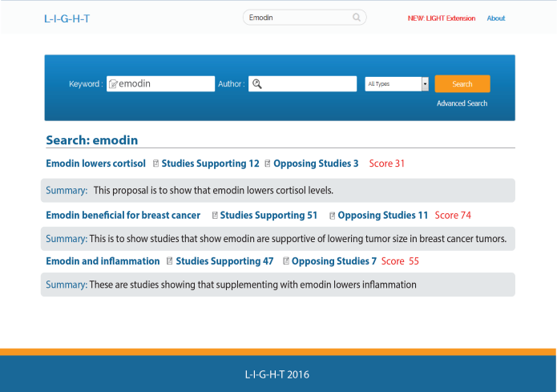Click the Search: emodin heading
557x392 pixels.
click(92, 140)
